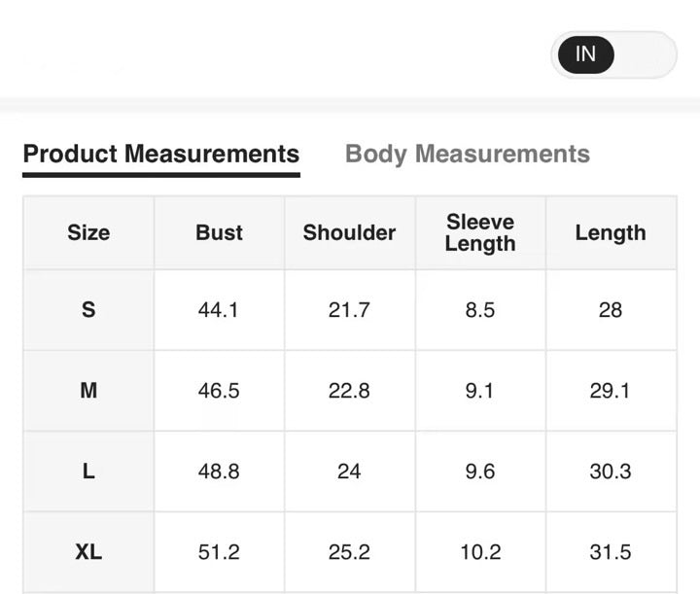This screenshot has height=594, width=700.
Task: Click the 28 length cell for S
Action: (611, 310)
